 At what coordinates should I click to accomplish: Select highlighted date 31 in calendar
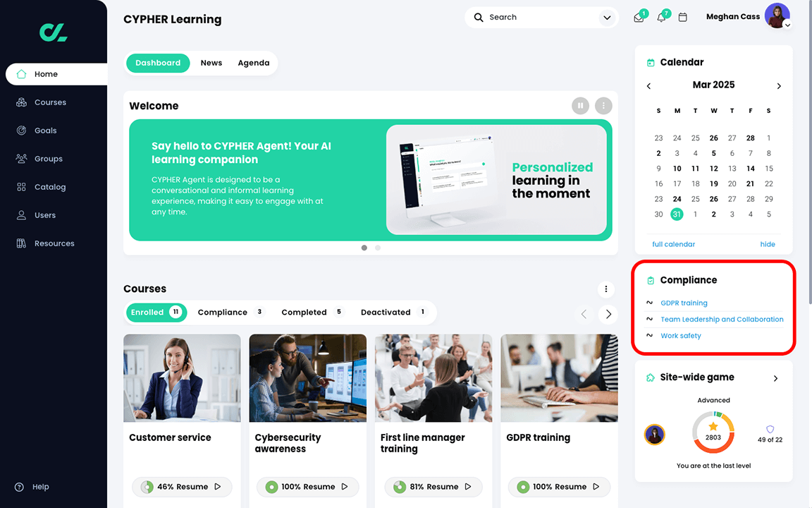[x=677, y=214]
